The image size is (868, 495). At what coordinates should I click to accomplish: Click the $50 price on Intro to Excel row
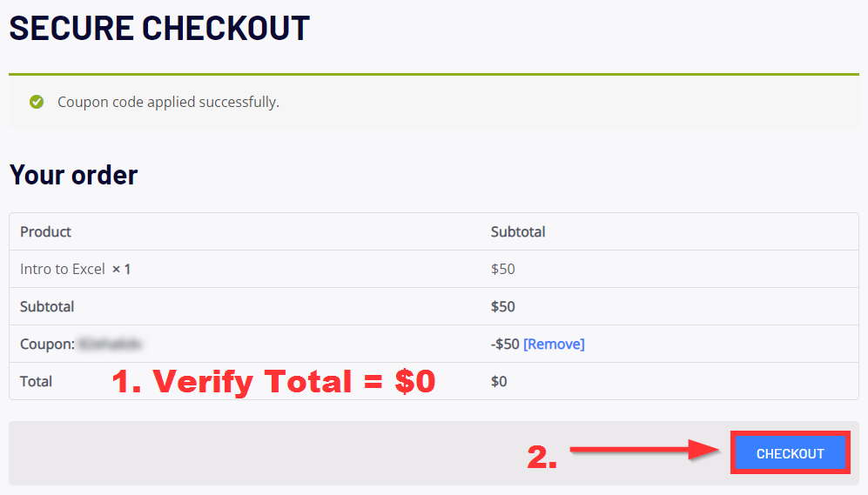pyautogui.click(x=502, y=270)
